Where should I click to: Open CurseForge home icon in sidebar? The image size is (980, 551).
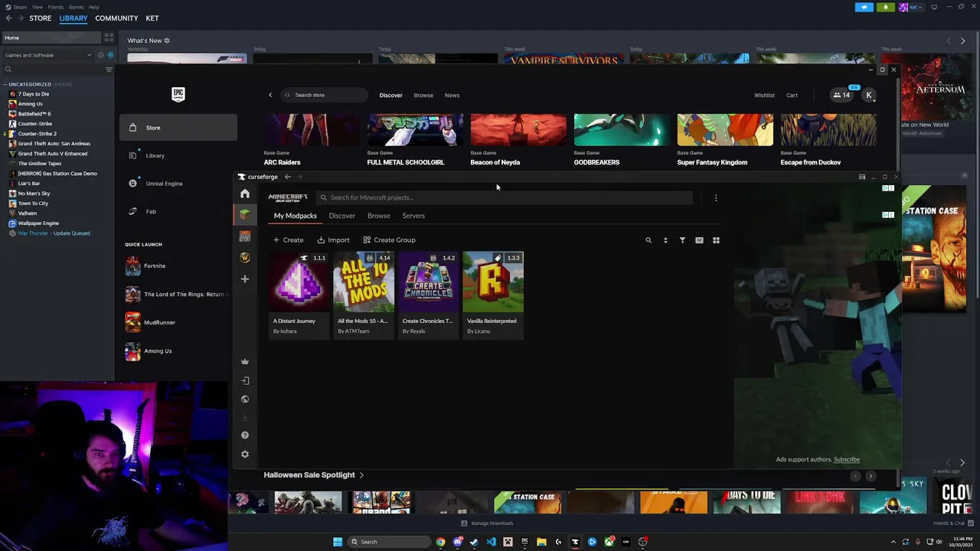tap(245, 194)
